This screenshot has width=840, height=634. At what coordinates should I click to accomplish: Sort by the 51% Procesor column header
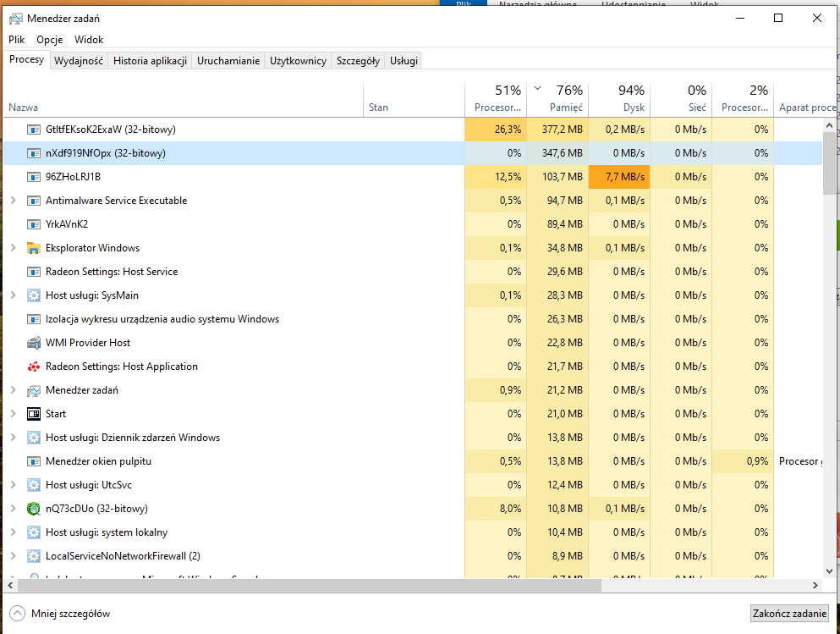[x=496, y=99]
